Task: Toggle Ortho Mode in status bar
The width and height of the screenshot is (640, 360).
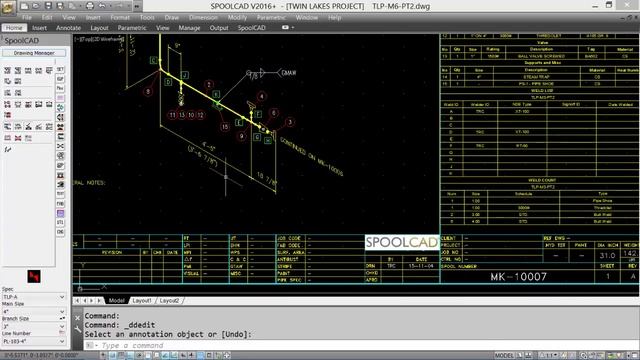Action: [131, 356]
